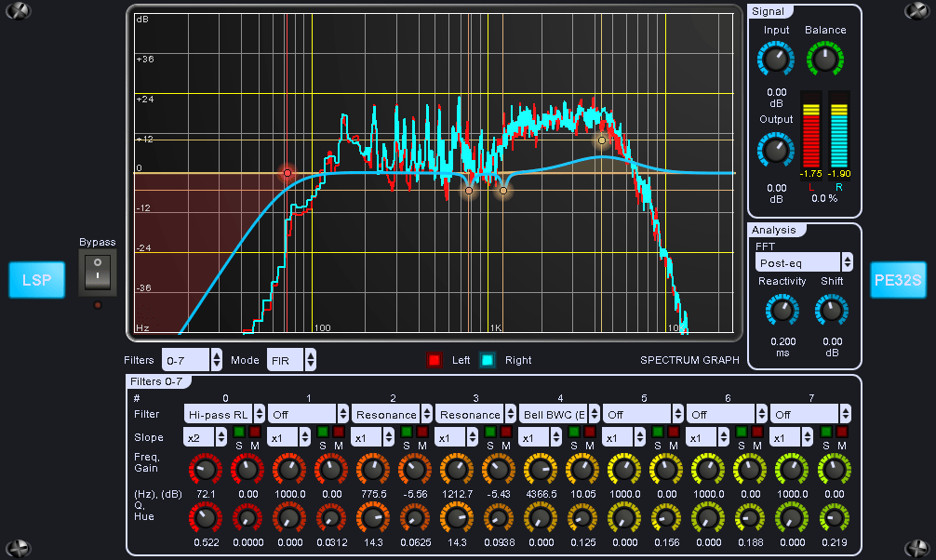Image resolution: width=936 pixels, height=560 pixels.
Task: Open the FFT dropdown showing Post-eq
Action: (x=798, y=261)
